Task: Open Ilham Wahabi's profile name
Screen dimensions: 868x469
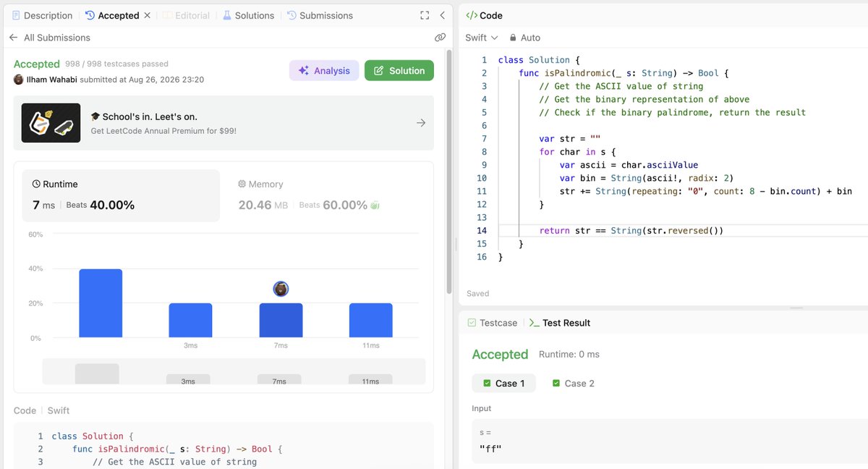Action: coord(51,80)
